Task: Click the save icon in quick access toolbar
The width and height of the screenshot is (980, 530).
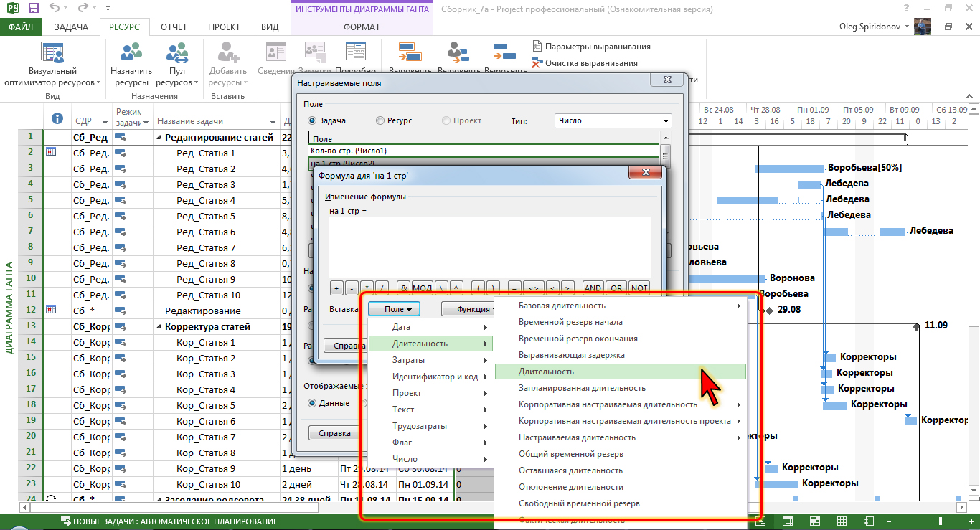Action: (x=33, y=9)
